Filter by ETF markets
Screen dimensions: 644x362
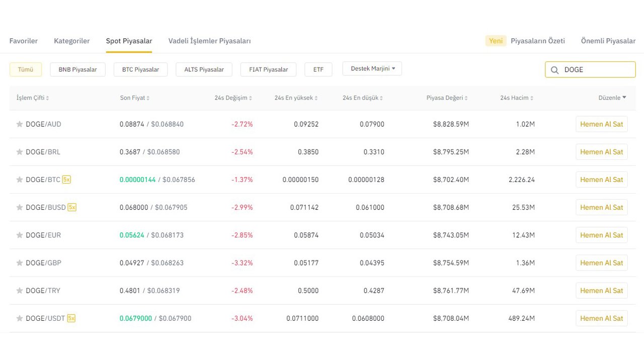(x=318, y=70)
